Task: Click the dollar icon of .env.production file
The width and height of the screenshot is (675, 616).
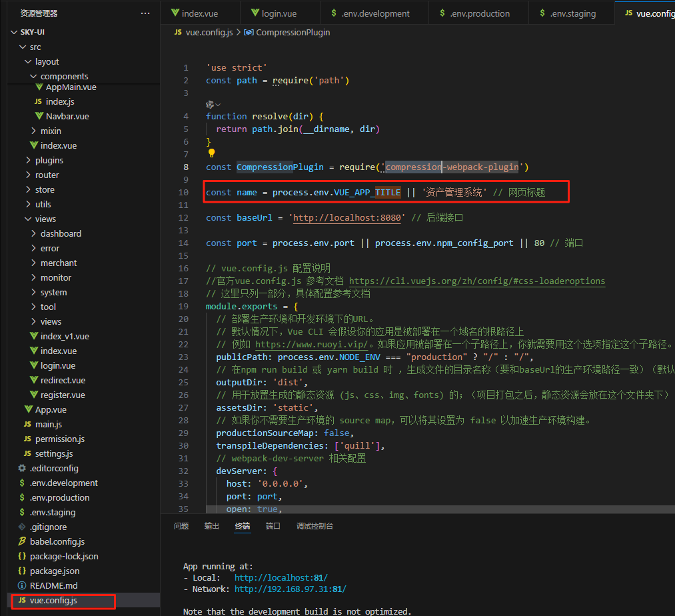Action: tap(22, 497)
